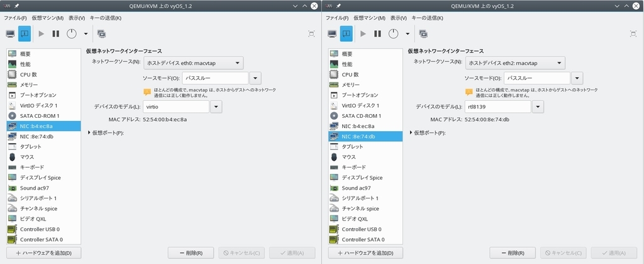
Task: Open ファイル menu in left window
Action: (15, 18)
